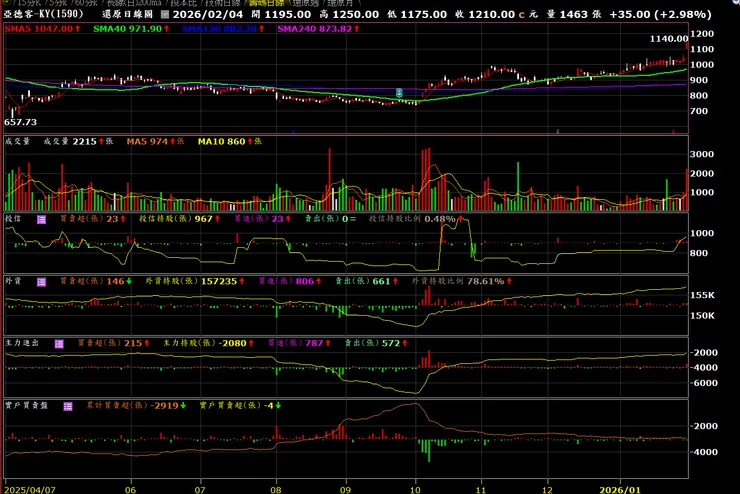
Task: Switch to the 15分K tab
Action: point(28,3)
